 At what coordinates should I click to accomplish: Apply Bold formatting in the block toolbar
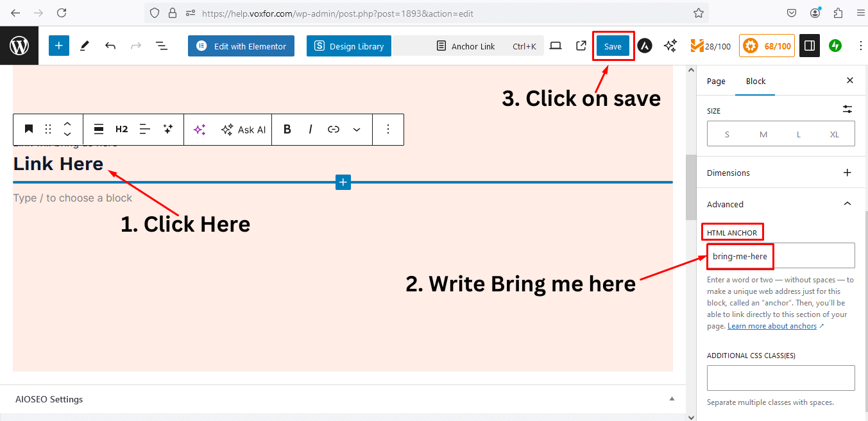click(x=287, y=129)
